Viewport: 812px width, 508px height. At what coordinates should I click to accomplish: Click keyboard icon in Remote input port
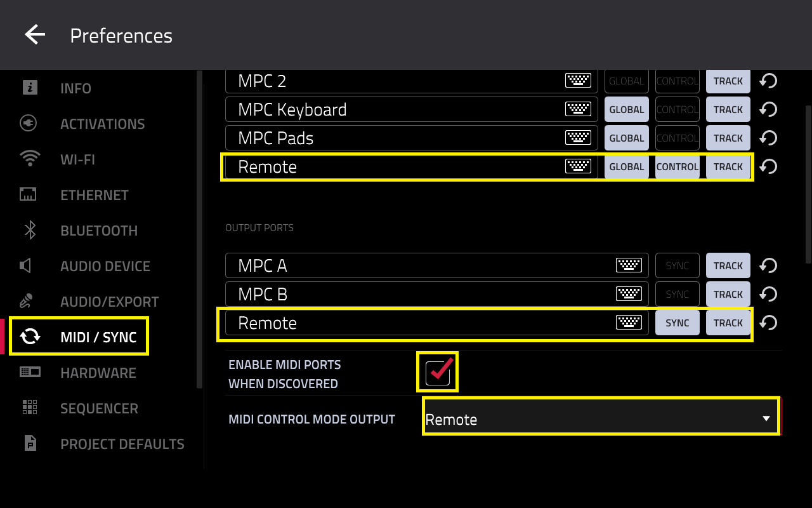pos(578,166)
